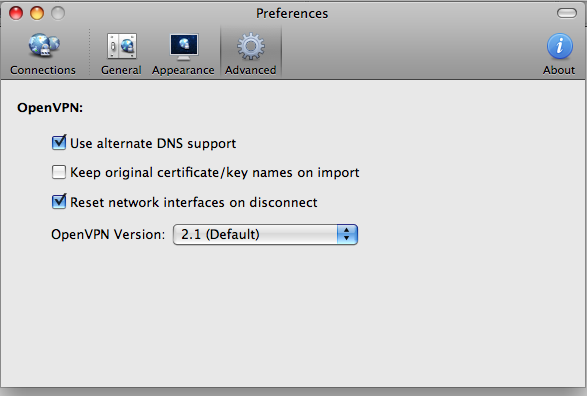This screenshot has width=587, height=396.
Task: Select the General switch icon
Action: [x=122, y=46]
